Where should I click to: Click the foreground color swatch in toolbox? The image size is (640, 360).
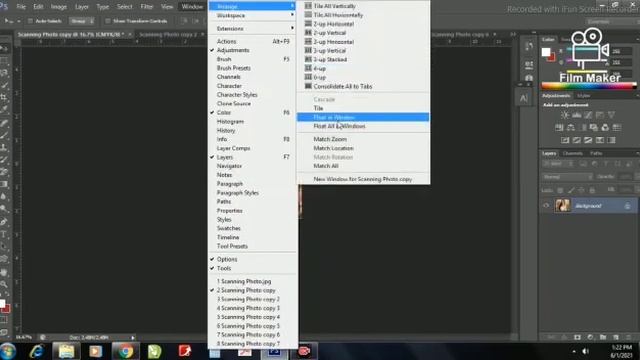(2, 304)
